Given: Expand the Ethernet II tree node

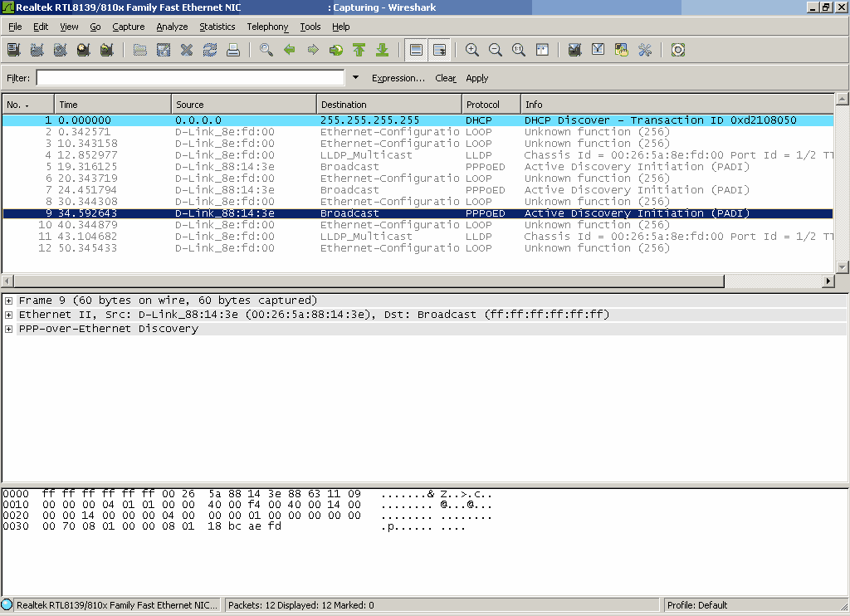Looking at the screenshot, I should tap(8, 315).
